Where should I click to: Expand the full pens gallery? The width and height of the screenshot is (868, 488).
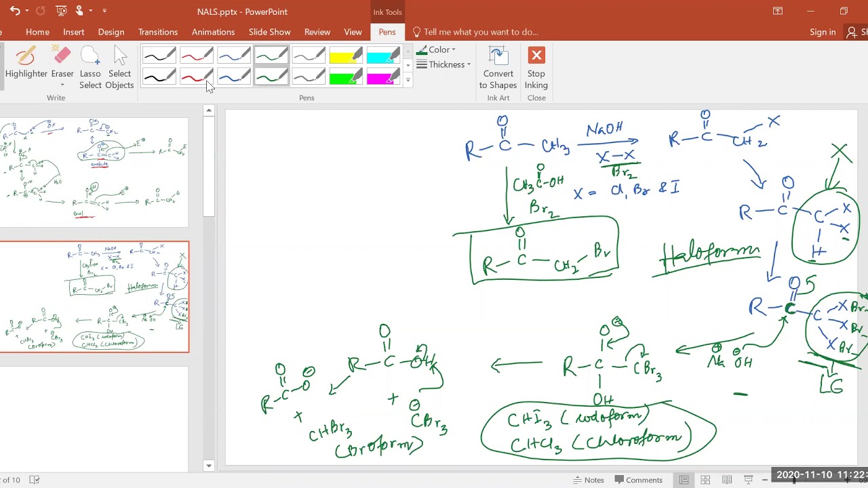pyautogui.click(x=408, y=81)
